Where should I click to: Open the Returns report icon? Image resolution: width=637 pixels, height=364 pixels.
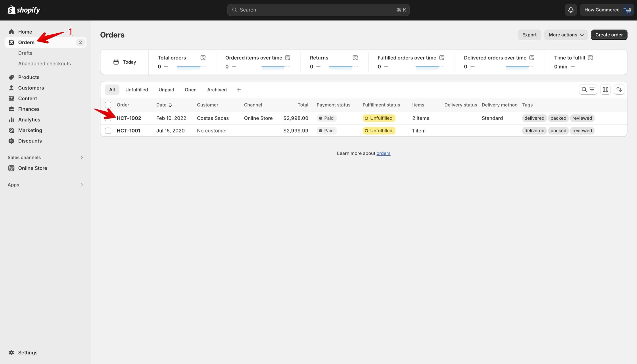(355, 58)
